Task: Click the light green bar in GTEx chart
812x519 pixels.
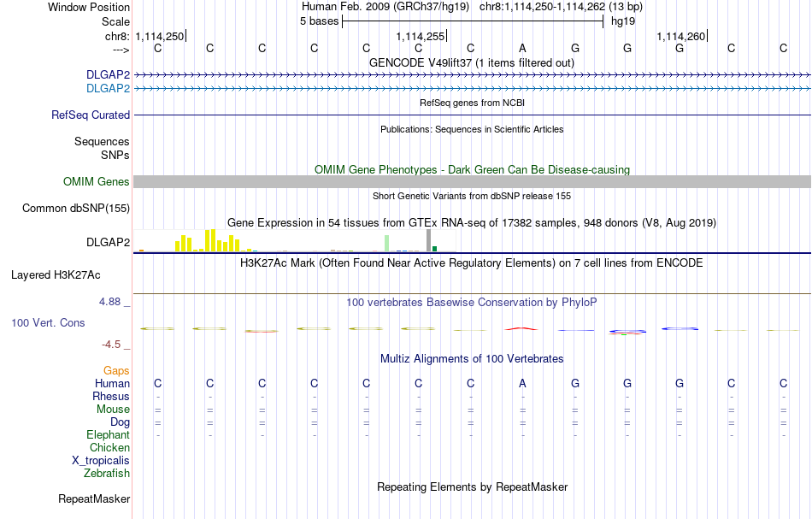Action: pos(387,244)
